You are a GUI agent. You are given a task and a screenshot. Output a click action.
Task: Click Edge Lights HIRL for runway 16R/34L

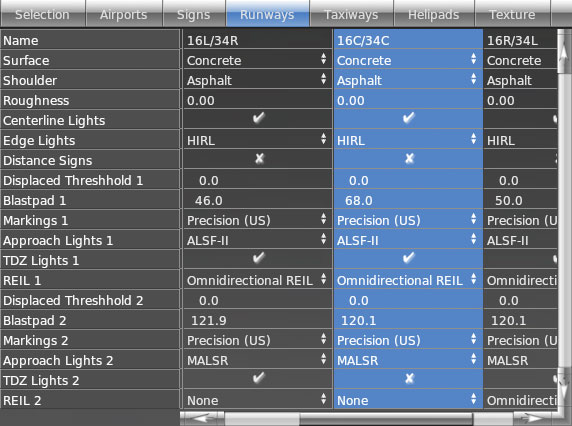pyautogui.click(x=521, y=140)
